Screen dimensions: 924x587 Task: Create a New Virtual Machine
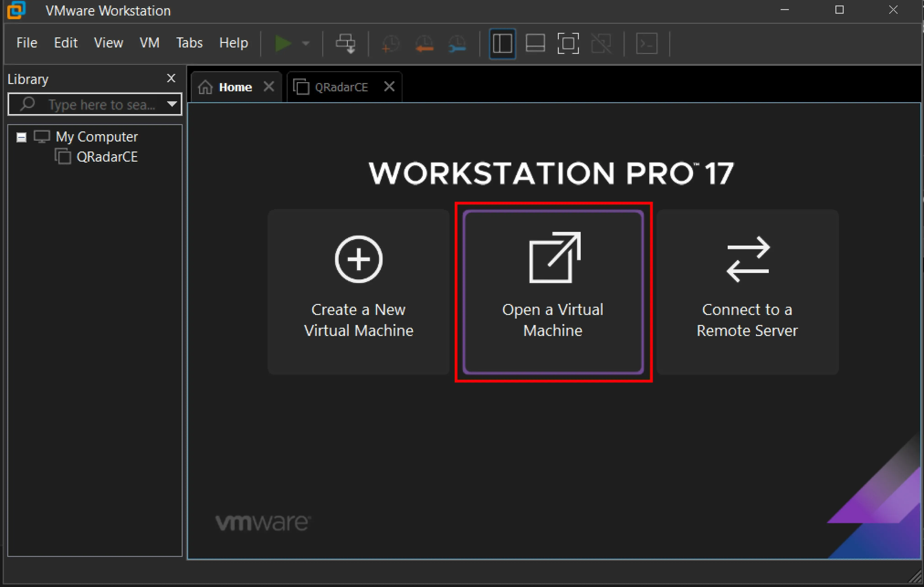358,292
